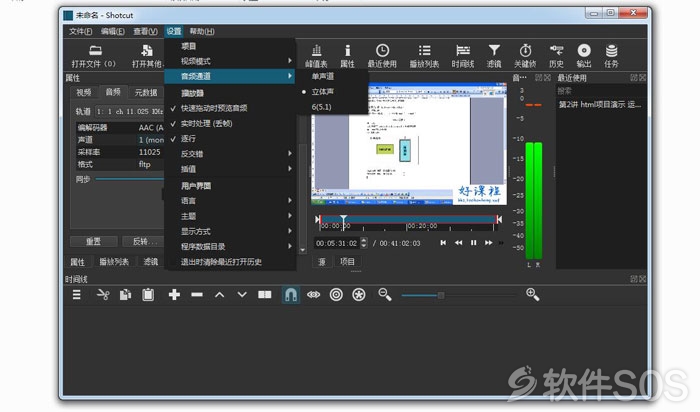Open the 帮助(H) menu

202,31
